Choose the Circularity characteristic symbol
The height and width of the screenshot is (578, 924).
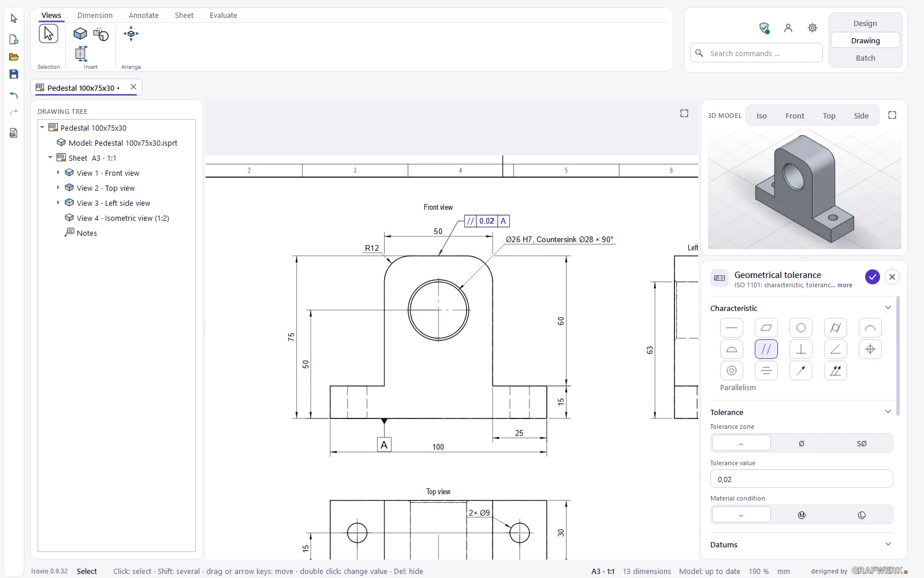click(x=801, y=328)
